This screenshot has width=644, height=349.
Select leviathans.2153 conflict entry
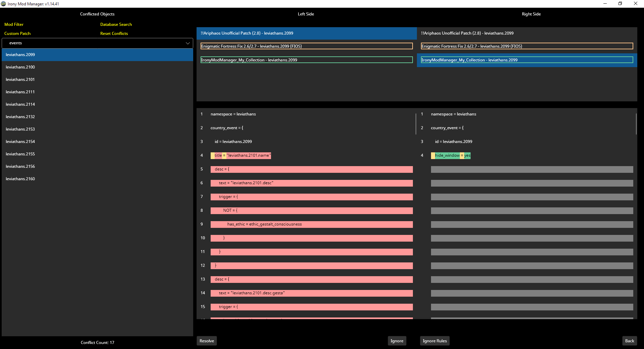click(x=97, y=129)
